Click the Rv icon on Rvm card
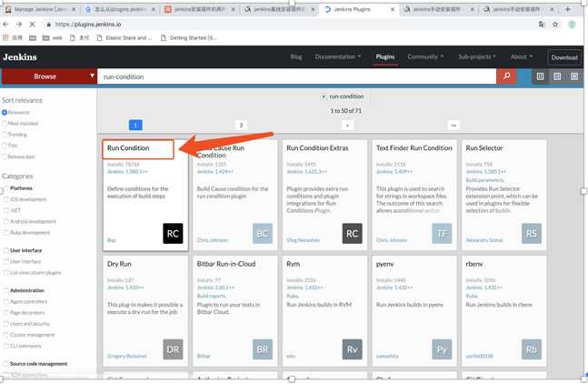The image size is (588, 384). 352,349
